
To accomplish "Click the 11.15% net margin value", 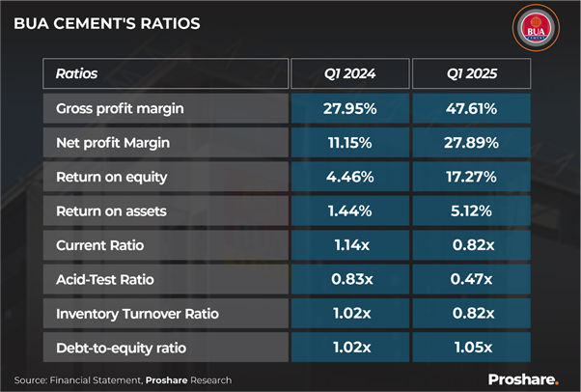I will (x=349, y=143).
